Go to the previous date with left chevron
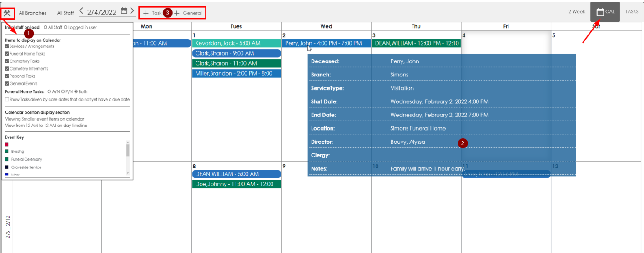Screen dimensions: 644x253 [x=81, y=11]
